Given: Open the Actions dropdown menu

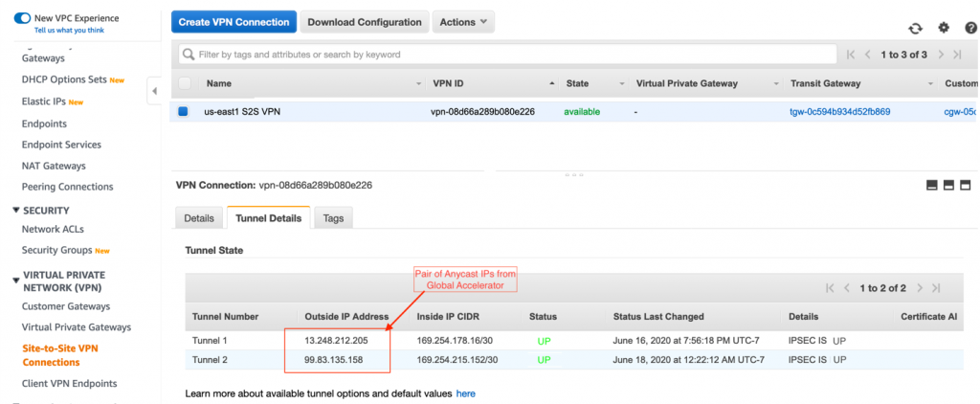Looking at the screenshot, I should [463, 22].
